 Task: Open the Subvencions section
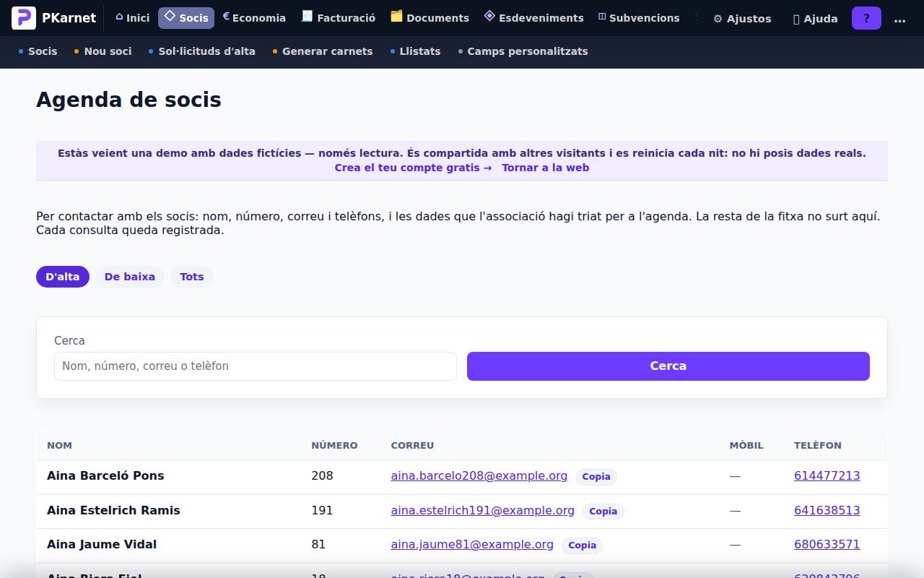639,18
